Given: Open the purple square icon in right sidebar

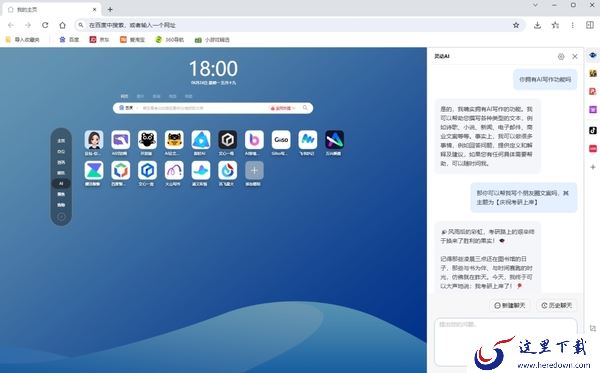Looking at the screenshot, I should (593, 110).
